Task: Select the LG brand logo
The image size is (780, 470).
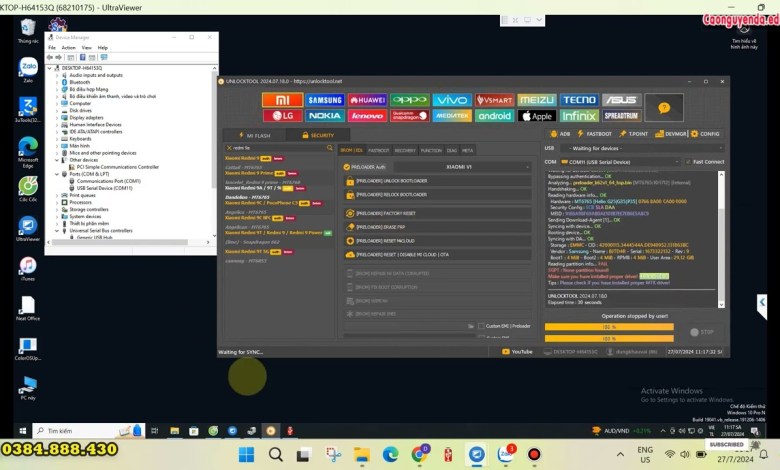Action: tap(282, 116)
